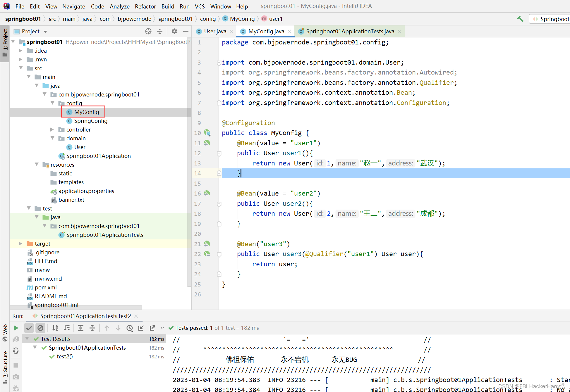
Task: Sort test results by duration
Action: click(x=67, y=328)
